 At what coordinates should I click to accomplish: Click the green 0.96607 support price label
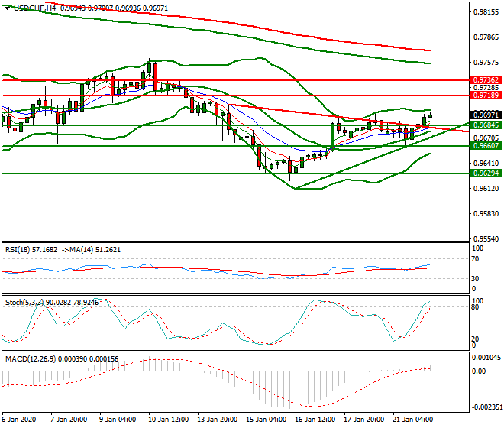point(486,146)
